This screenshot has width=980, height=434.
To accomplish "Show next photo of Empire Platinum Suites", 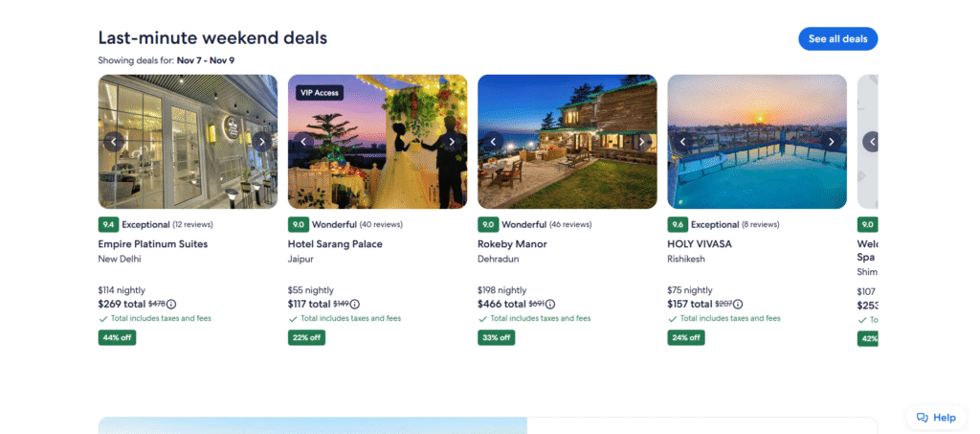I will click(x=261, y=142).
